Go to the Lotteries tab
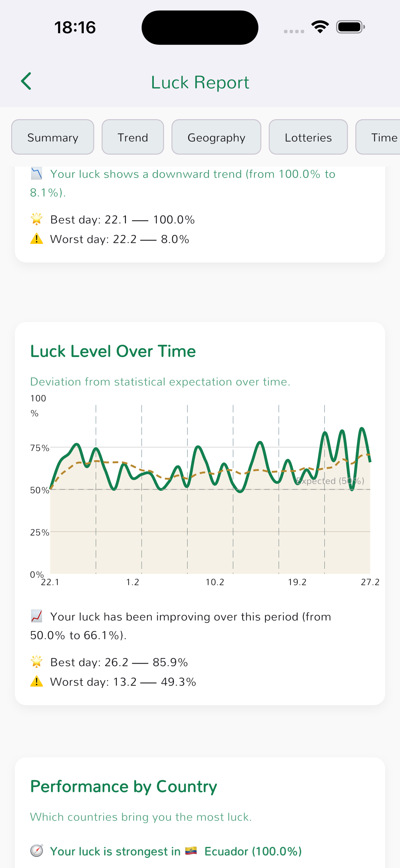 tap(308, 137)
